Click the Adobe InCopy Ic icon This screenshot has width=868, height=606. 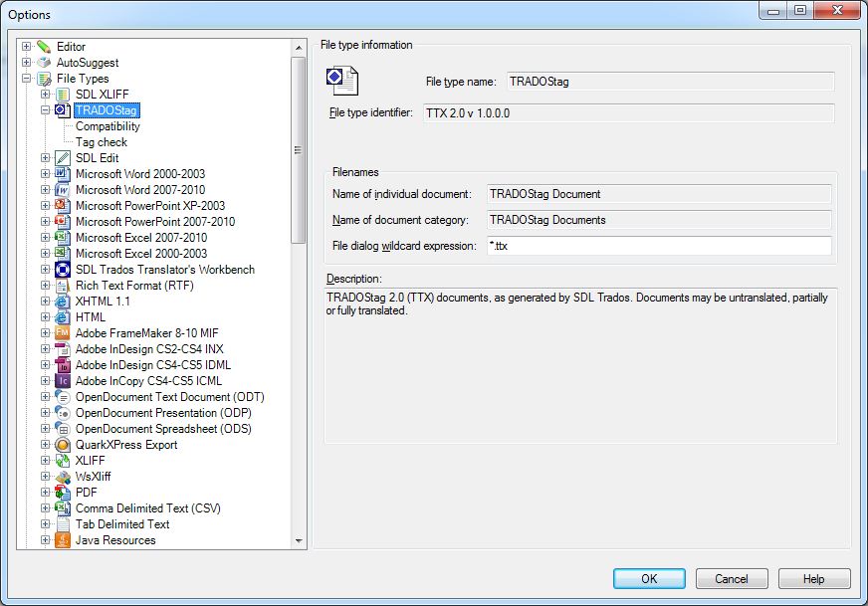[x=63, y=381]
